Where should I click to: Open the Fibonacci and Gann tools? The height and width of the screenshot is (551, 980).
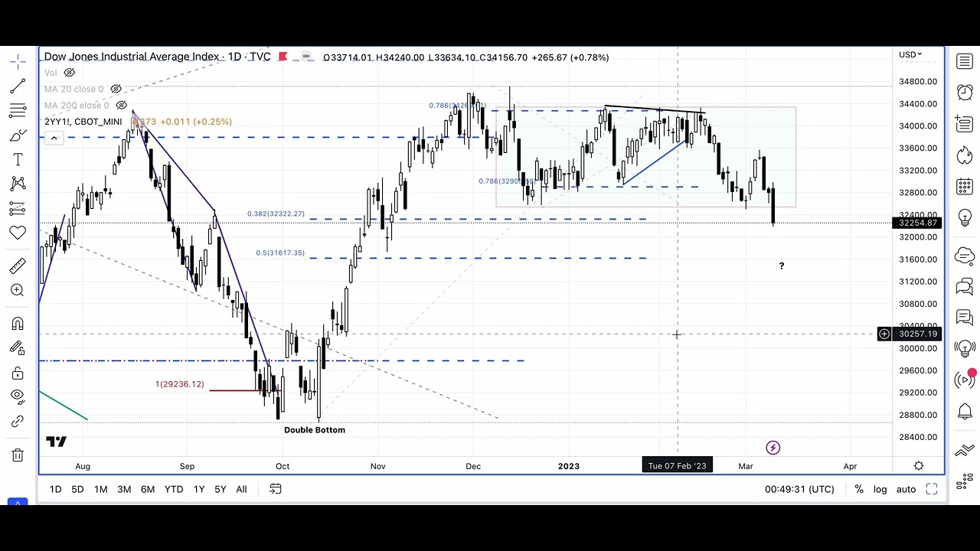(x=18, y=111)
